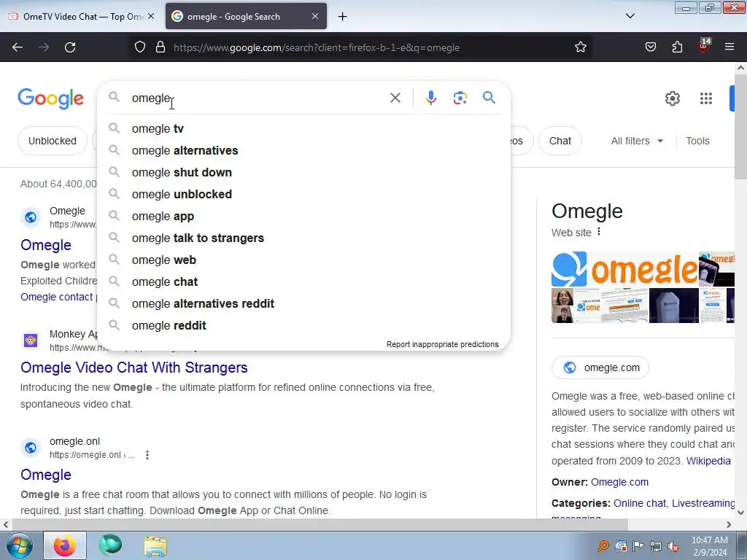
Task: Save page to Pocket
Action: (650, 47)
